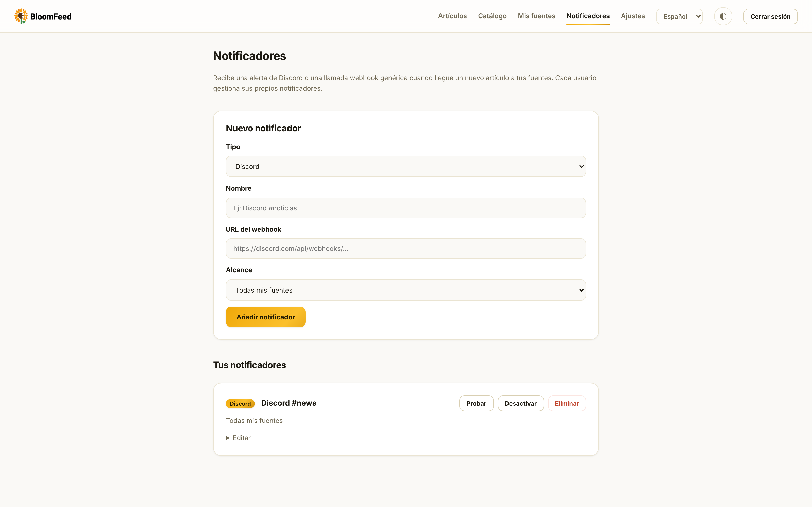The image size is (812, 507).
Task: Select the Notificadores nav tab
Action: 588,16
